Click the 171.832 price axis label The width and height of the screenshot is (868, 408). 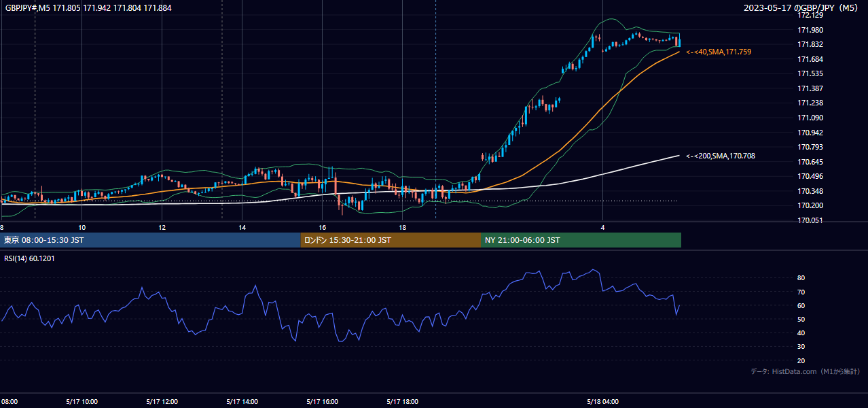coord(810,44)
